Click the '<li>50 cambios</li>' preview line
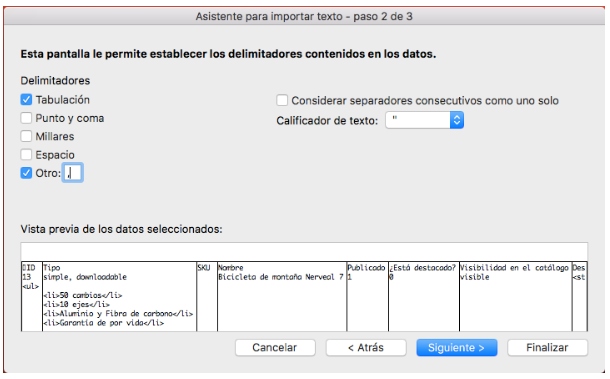Screen dimensions: 610x379 coord(82,295)
